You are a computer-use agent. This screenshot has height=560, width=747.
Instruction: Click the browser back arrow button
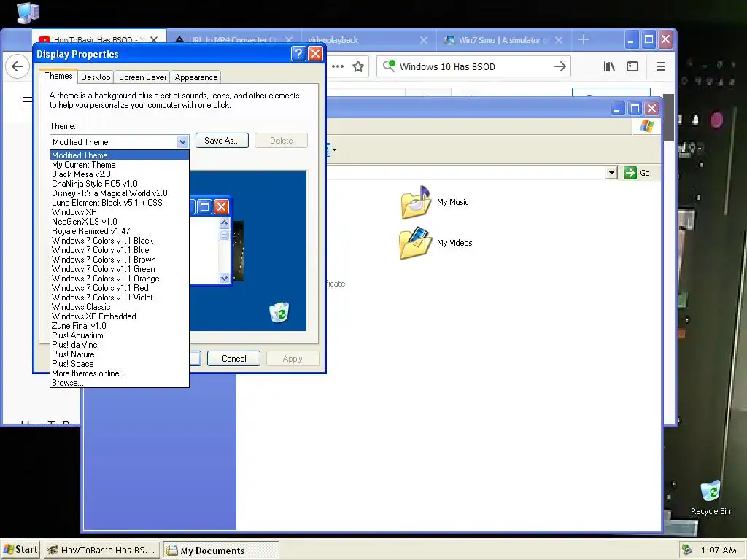18,66
